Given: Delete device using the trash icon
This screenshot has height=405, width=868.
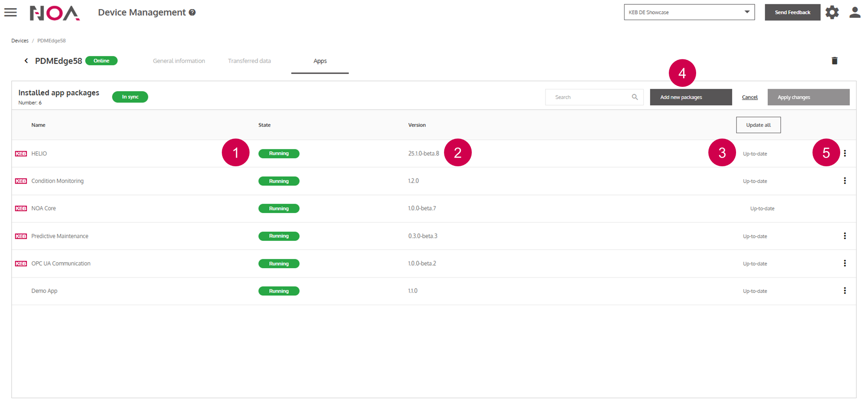Looking at the screenshot, I should point(834,61).
